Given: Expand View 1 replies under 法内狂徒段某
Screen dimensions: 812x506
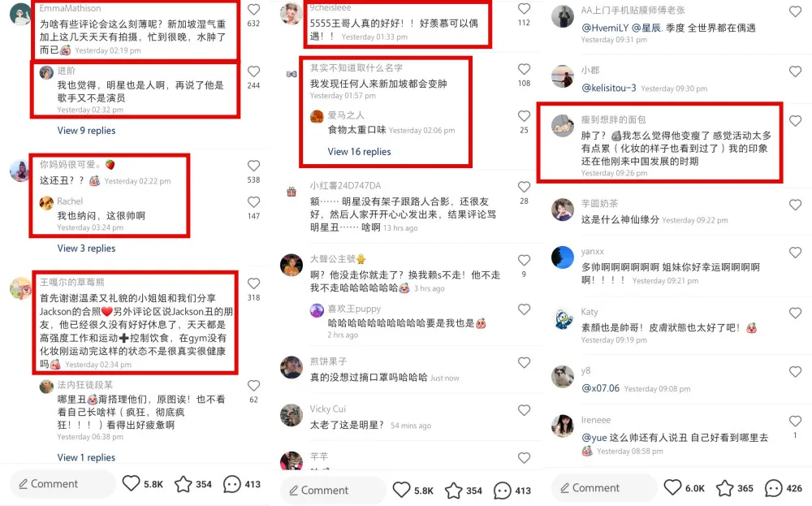Looking at the screenshot, I should 87,457.
